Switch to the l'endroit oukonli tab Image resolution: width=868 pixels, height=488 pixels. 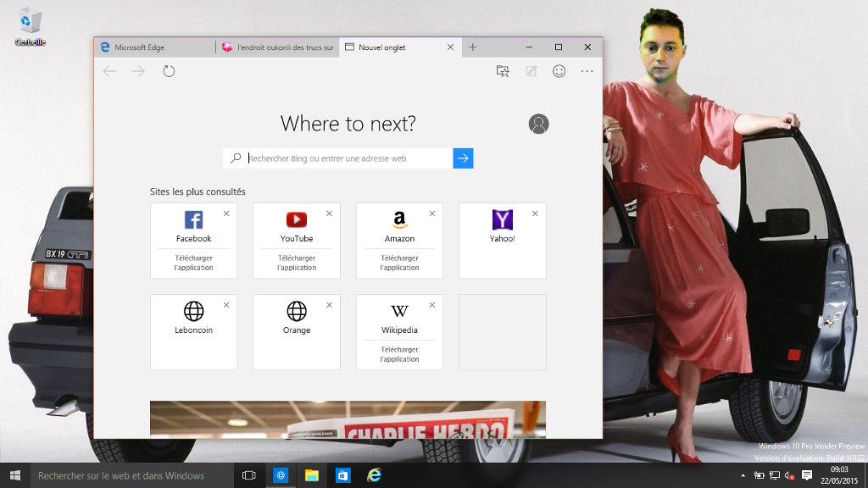(x=277, y=47)
